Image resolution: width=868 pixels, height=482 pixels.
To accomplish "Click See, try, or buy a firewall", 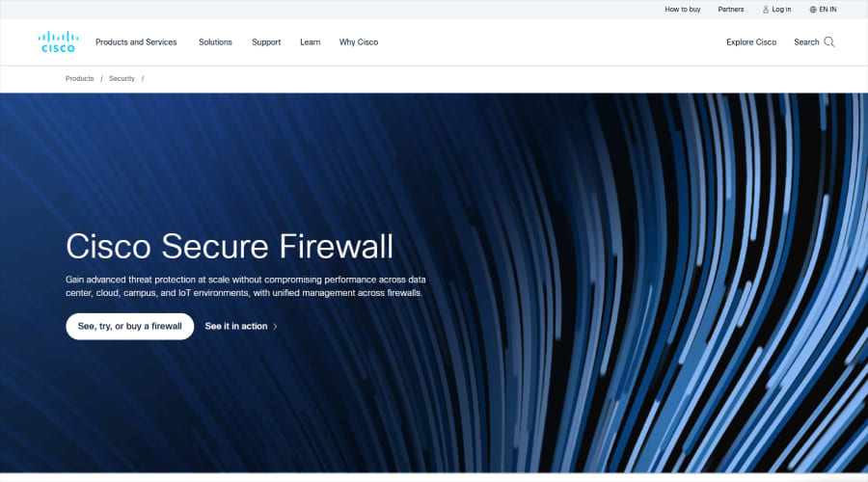I will pyautogui.click(x=129, y=327).
